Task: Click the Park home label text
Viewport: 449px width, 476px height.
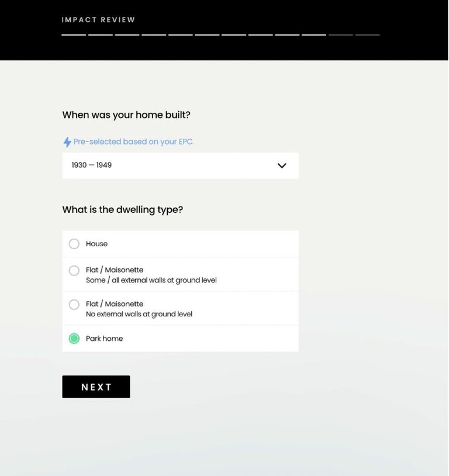Action: tap(105, 338)
